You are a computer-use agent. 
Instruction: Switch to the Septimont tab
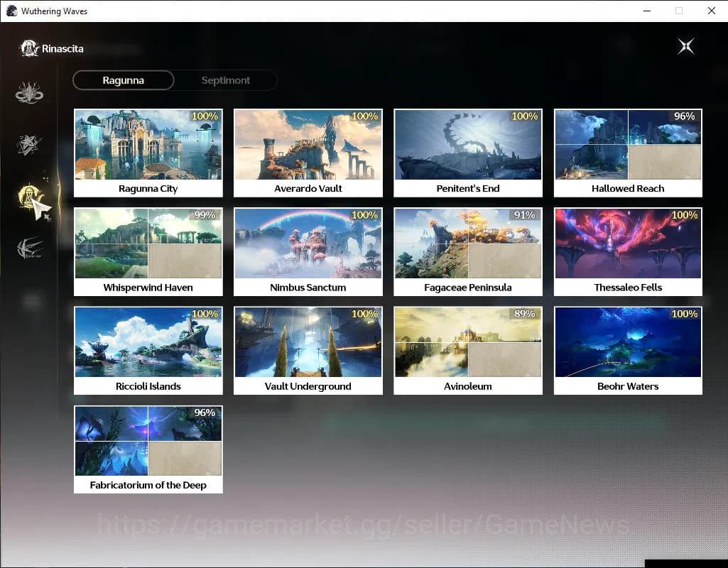pos(226,80)
